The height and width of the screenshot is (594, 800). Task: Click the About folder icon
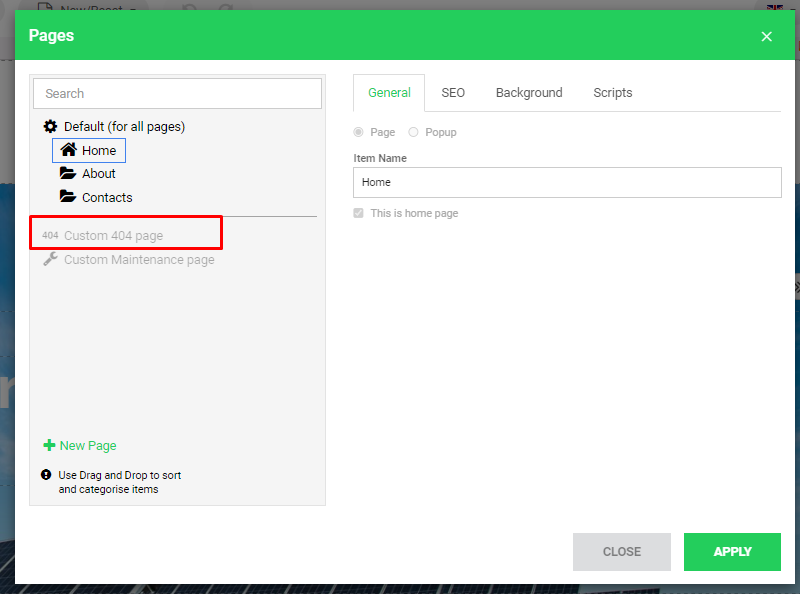tap(68, 173)
